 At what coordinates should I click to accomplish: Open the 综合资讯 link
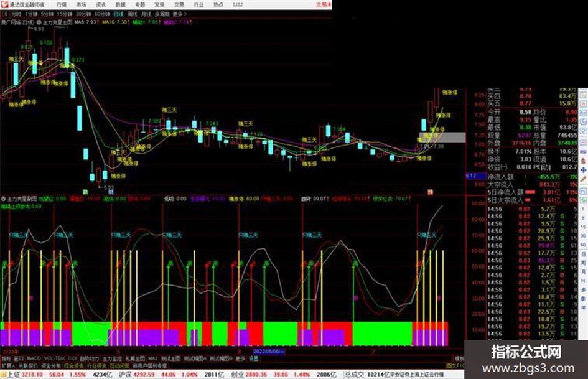click(x=74, y=365)
